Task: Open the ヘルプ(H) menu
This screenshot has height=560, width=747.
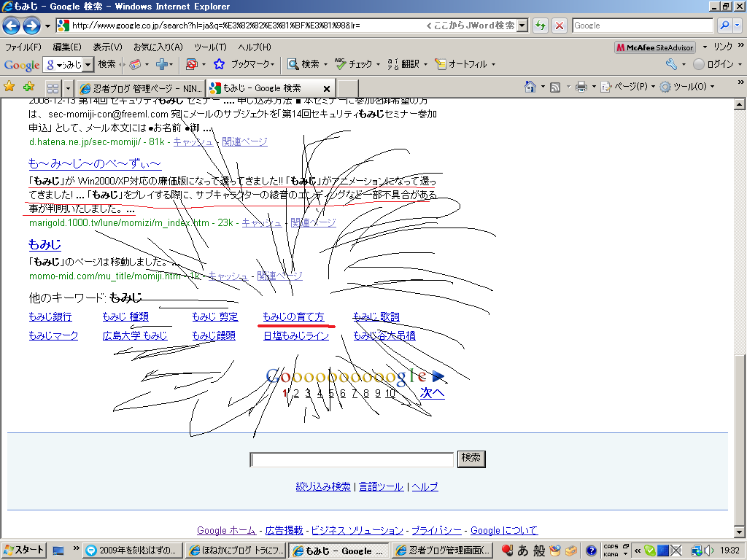Action: 255,47
